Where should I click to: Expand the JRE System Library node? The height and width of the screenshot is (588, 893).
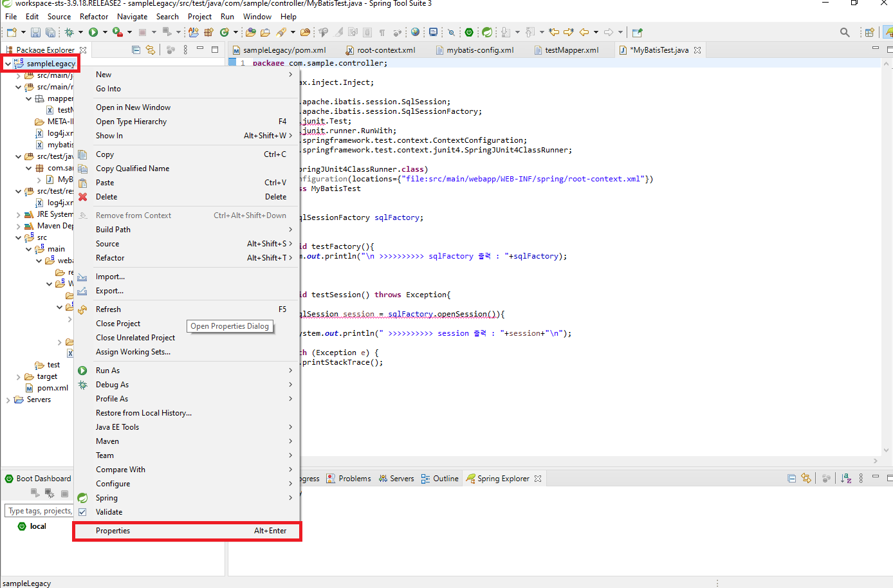pos(18,214)
